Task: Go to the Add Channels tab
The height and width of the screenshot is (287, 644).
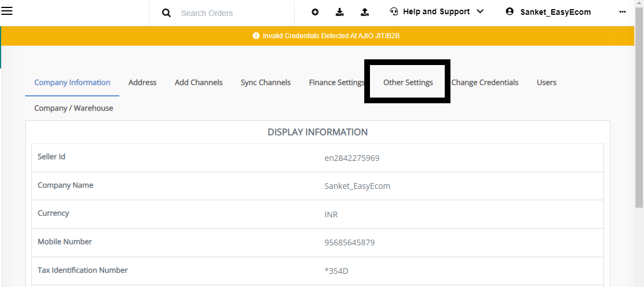Action: [198, 83]
